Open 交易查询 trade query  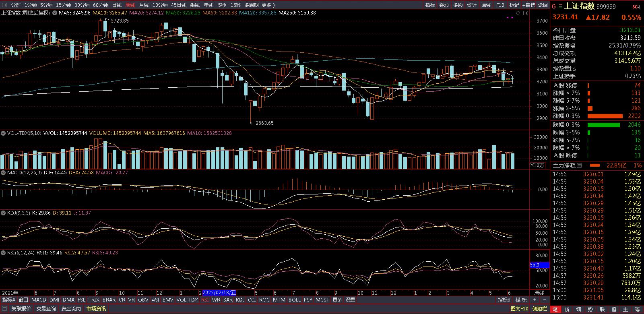pos(46,309)
